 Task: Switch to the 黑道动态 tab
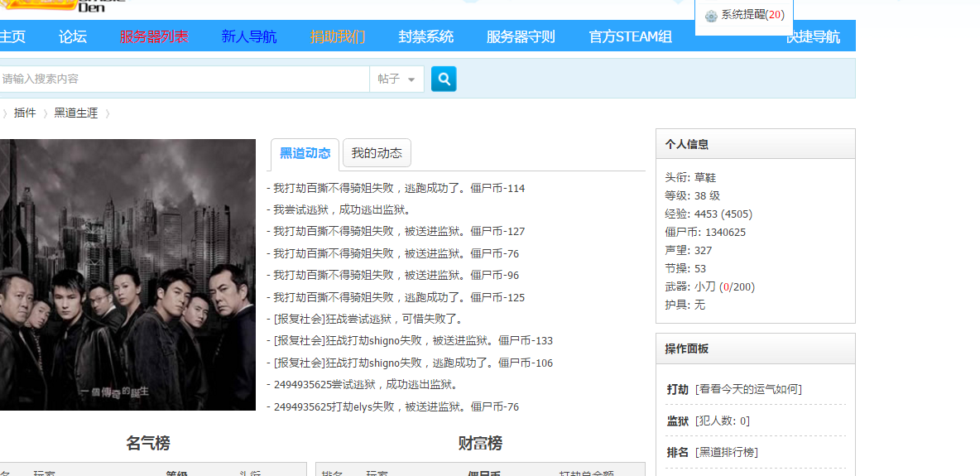(x=305, y=154)
